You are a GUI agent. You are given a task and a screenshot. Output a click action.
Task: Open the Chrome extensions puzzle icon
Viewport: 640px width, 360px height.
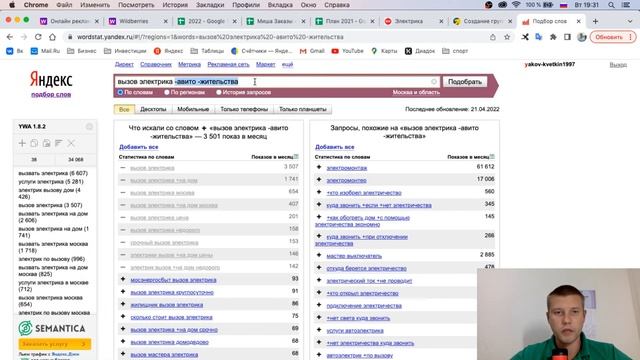553,37
